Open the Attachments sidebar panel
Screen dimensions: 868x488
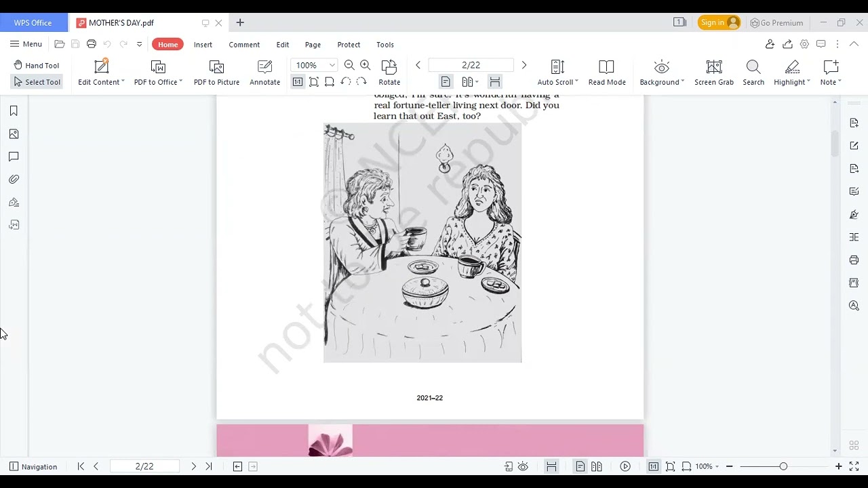coord(14,180)
